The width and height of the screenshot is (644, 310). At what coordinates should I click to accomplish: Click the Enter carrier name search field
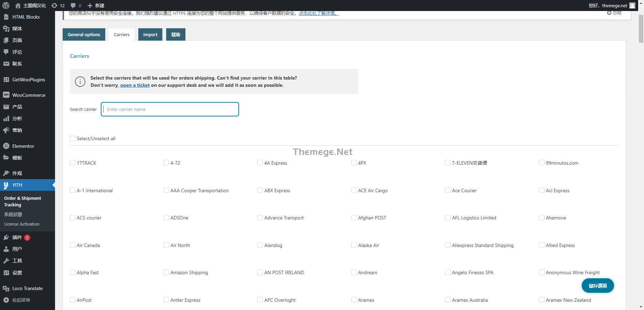(170, 109)
